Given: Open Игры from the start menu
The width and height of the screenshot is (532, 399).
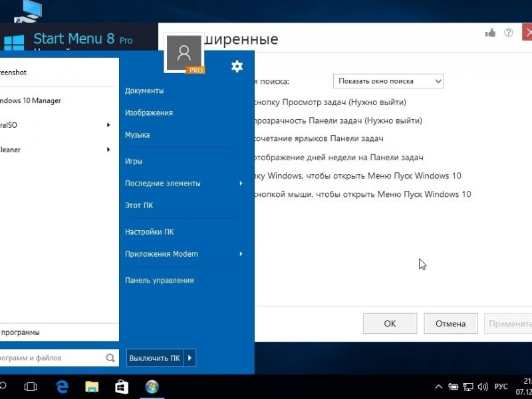Looking at the screenshot, I should [x=134, y=161].
